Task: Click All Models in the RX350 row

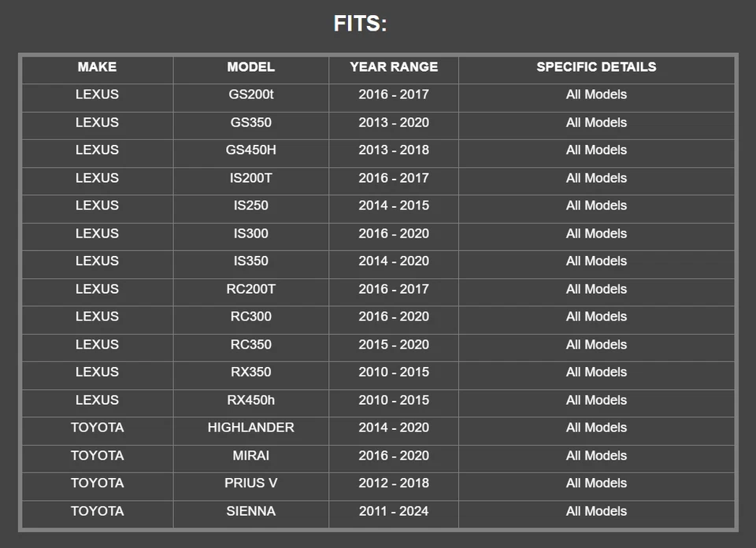Action: point(596,372)
